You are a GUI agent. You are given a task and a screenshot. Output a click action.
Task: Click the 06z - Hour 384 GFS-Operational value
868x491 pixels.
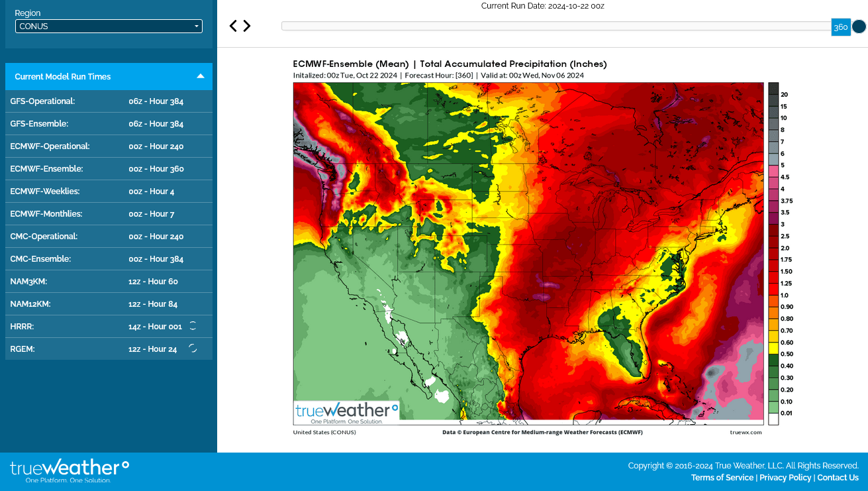click(x=156, y=101)
